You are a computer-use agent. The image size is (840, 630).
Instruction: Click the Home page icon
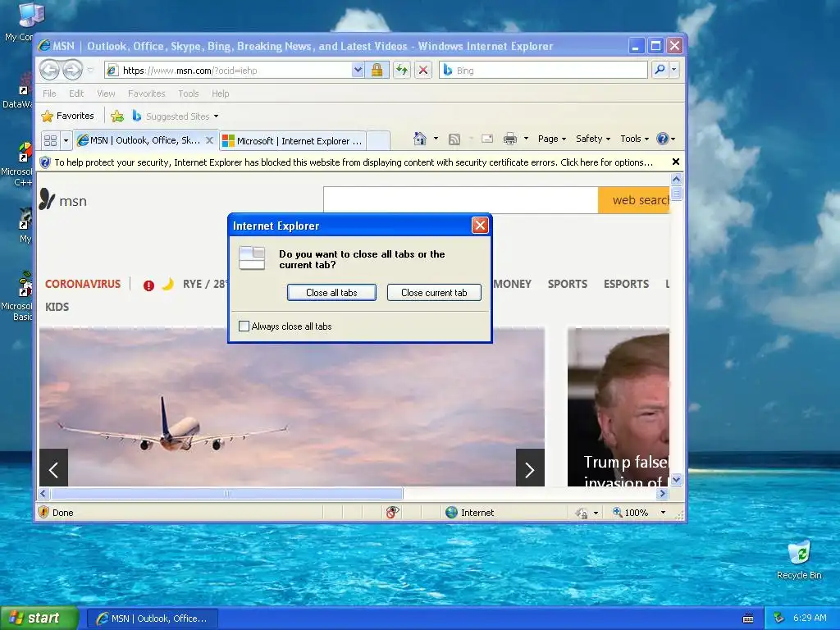click(x=419, y=139)
